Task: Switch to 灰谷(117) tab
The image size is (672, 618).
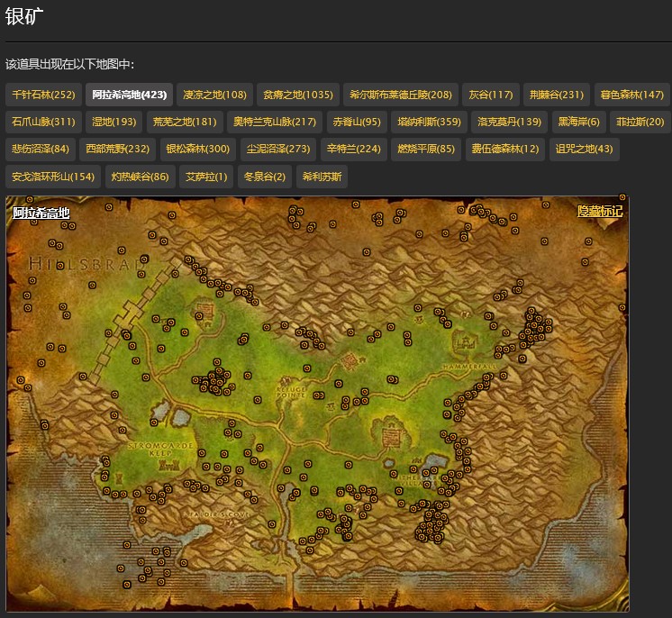Action: 491,95
